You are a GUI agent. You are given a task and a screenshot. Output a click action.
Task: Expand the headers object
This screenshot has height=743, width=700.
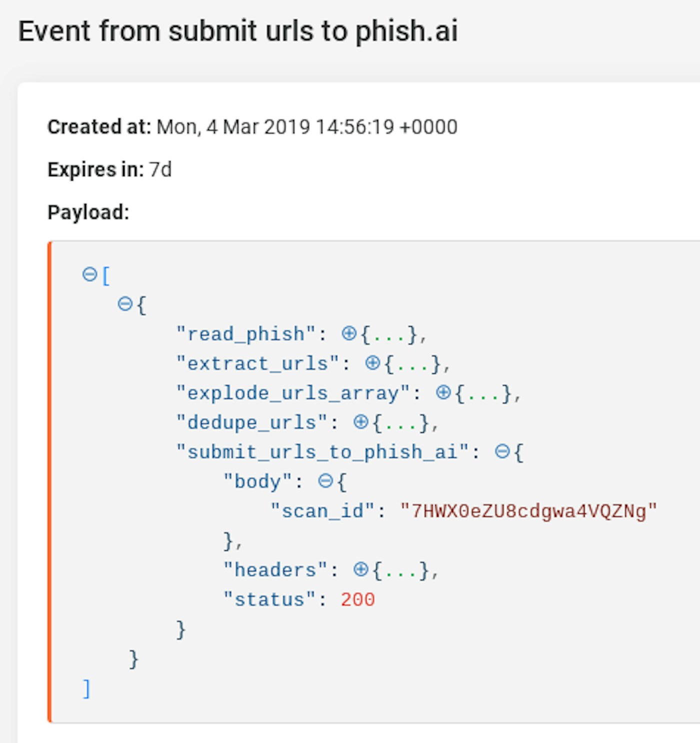pos(360,569)
